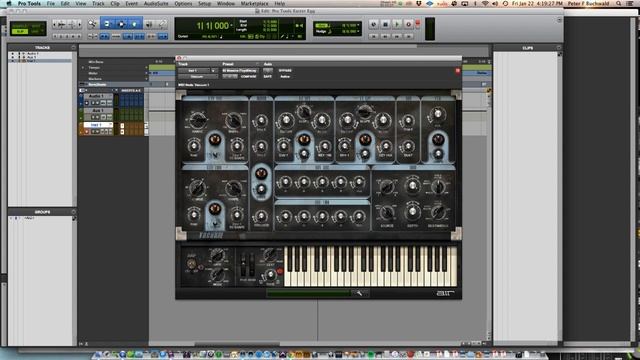Image resolution: width=640 pixels, height=360 pixels.
Task: Select the Zoomer tool in the toolbar
Action: (93, 24)
